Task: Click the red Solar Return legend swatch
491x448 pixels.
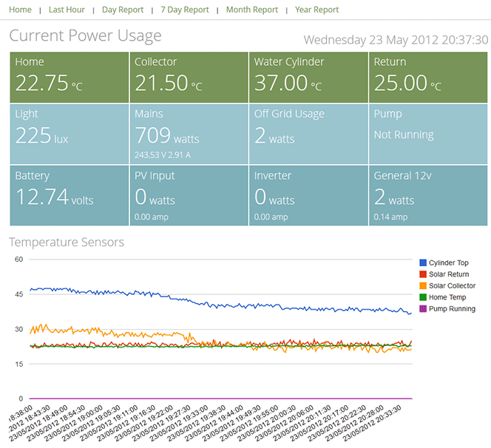Action: 423,274
